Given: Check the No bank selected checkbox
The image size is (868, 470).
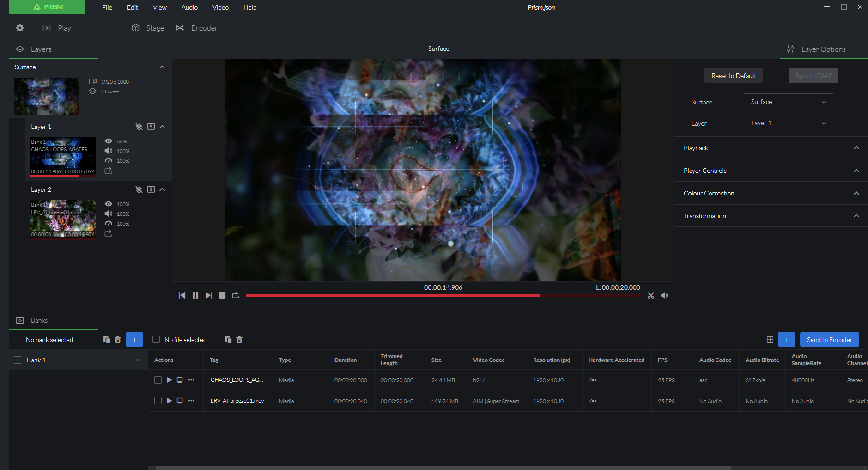Looking at the screenshot, I should pos(18,340).
